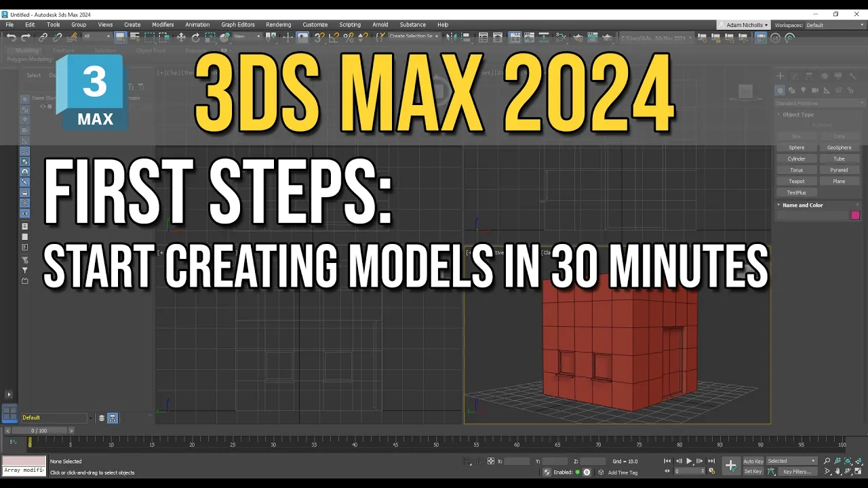This screenshot has height=488, width=868.
Task: Enable Auto Key mode
Action: click(753, 461)
